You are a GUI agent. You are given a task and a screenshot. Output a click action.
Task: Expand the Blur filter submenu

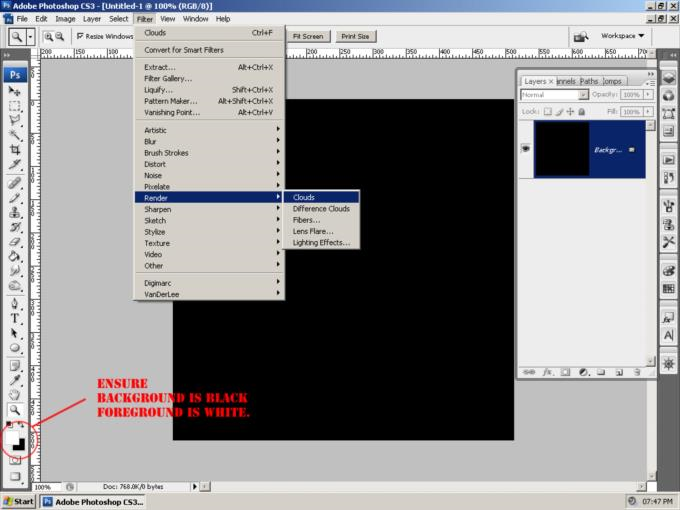click(x=209, y=141)
